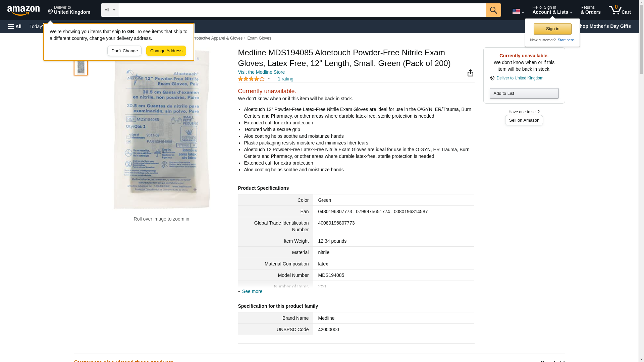644x362 pixels.
Task: Click the Add to List button
Action: click(524, 94)
